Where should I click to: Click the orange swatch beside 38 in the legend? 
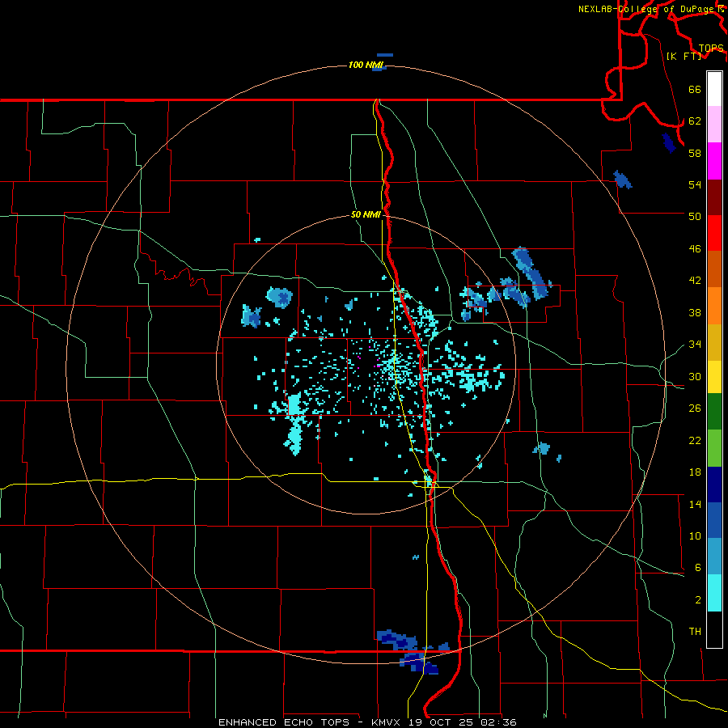(x=714, y=306)
